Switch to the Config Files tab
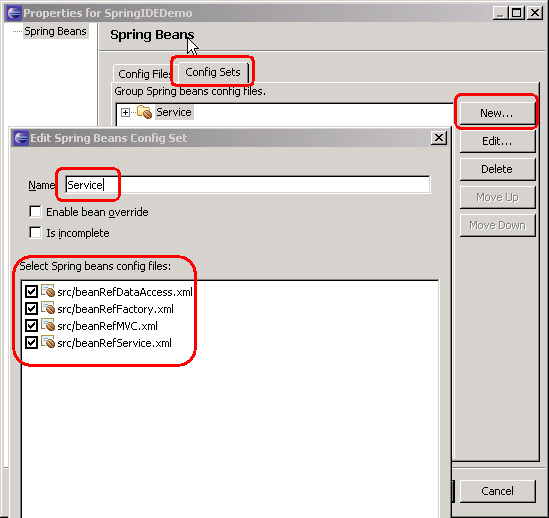 click(144, 74)
